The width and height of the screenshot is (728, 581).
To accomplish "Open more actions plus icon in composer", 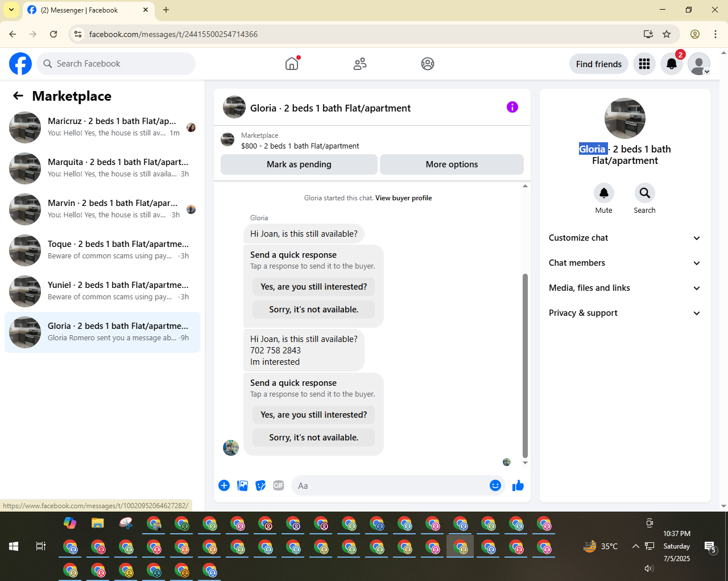I will [x=224, y=485].
